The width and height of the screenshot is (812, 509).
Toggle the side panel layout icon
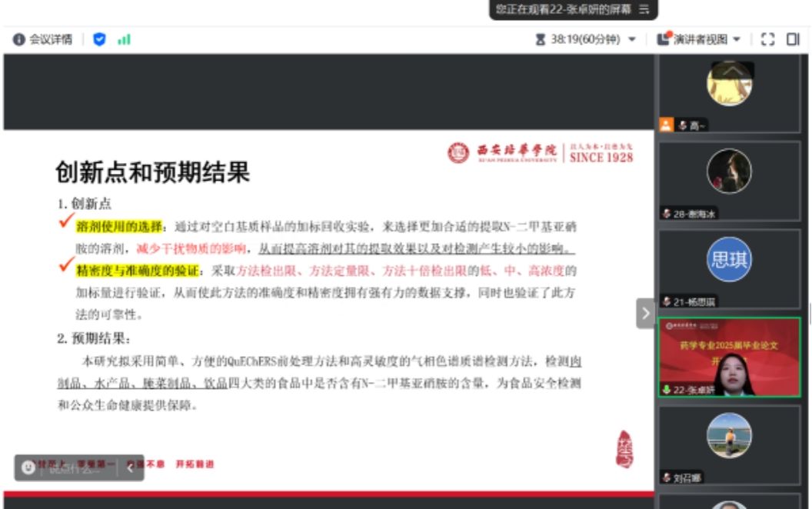793,39
